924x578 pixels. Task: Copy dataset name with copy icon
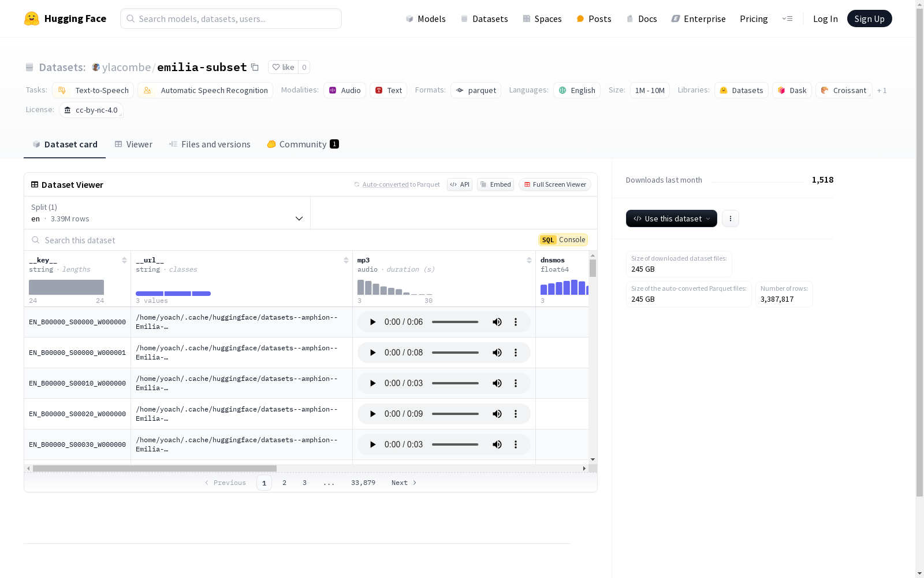pyautogui.click(x=255, y=67)
